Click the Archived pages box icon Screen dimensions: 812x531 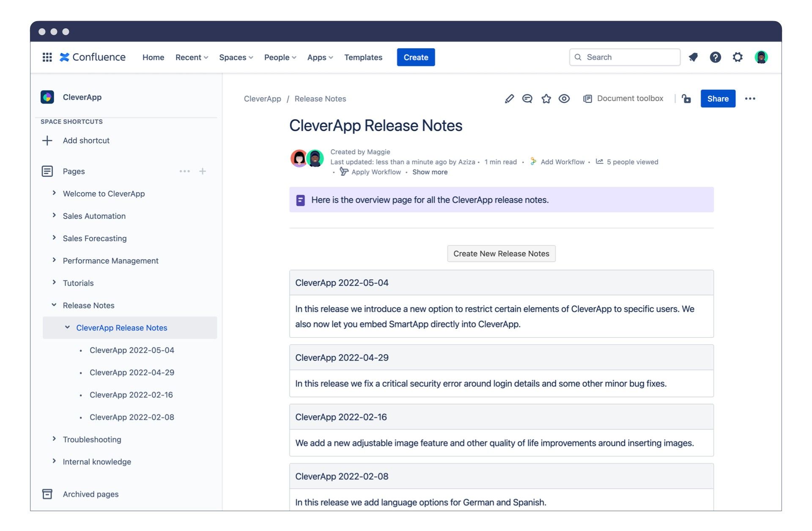click(47, 494)
